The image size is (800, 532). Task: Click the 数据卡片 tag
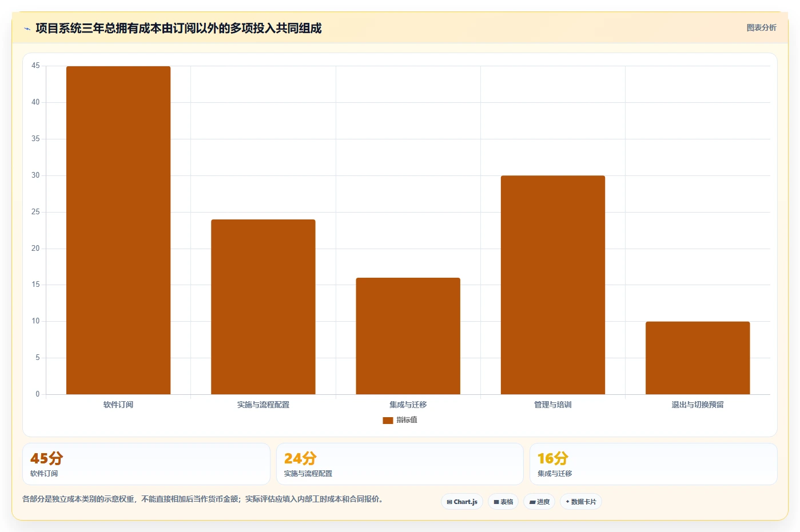point(581,502)
